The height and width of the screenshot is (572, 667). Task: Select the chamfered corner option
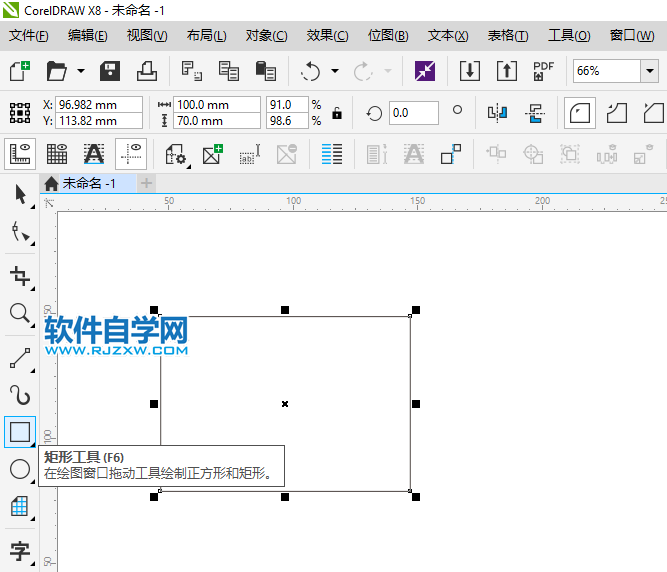coord(653,113)
